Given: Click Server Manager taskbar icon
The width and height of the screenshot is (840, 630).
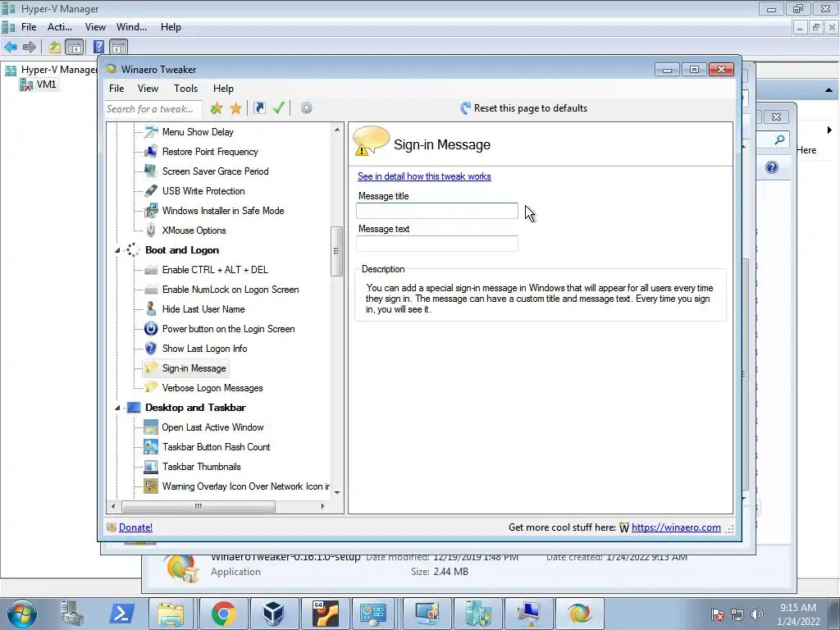Looking at the screenshot, I should point(71,613).
